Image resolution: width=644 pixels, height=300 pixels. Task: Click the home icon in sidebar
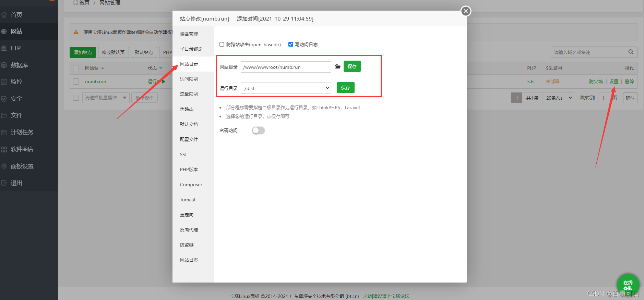(x=4, y=15)
